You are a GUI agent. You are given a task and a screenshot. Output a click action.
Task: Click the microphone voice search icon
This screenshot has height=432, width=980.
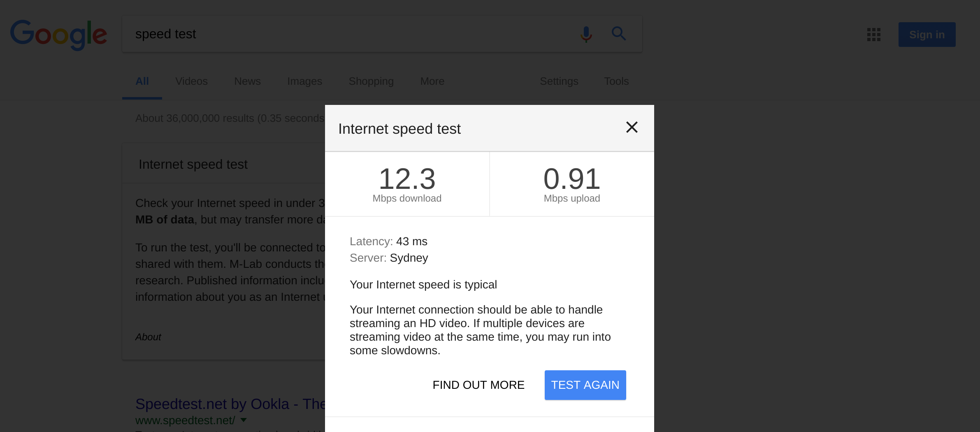[x=586, y=34]
